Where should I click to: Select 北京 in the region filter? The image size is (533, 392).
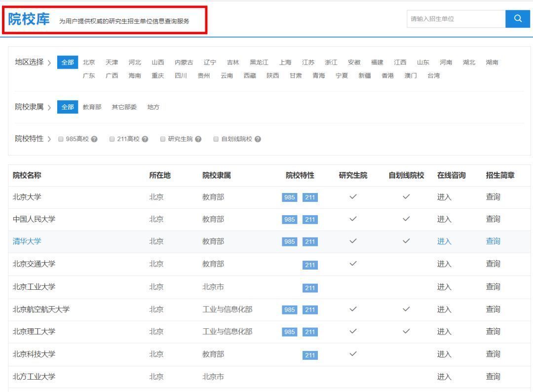click(89, 62)
